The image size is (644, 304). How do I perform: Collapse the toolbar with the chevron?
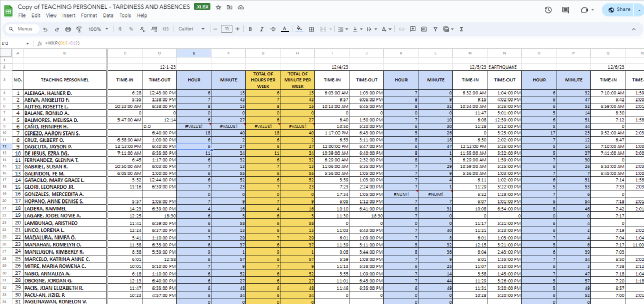(x=633, y=29)
